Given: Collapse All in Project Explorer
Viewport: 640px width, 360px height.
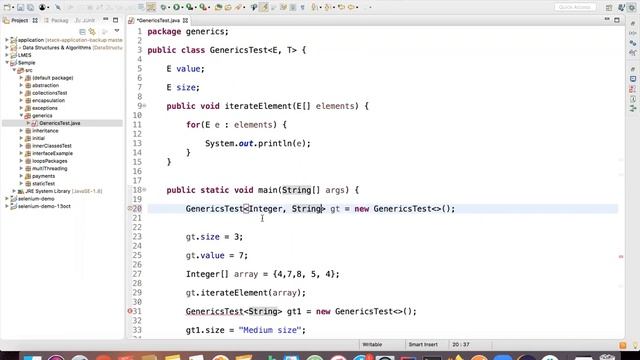Looking at the screenshot, I should point(82,31).
